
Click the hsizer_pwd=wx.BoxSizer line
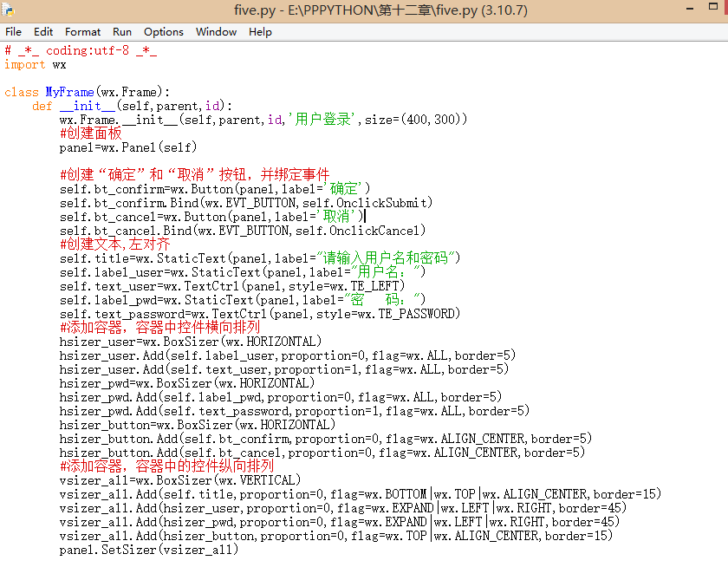pyautogui.click(x=187, y=382)
